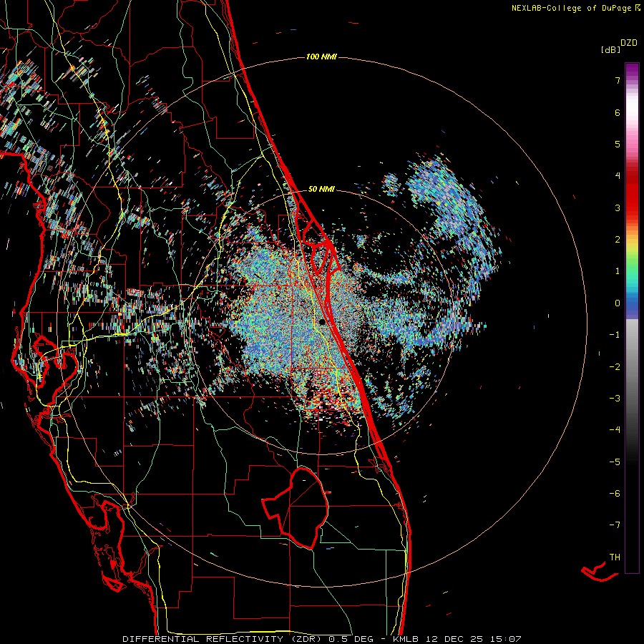The height and width of the screenshot is (644, 644).
Task: Click the TH threshold label on scale
Action: click(x=615, y=557)
